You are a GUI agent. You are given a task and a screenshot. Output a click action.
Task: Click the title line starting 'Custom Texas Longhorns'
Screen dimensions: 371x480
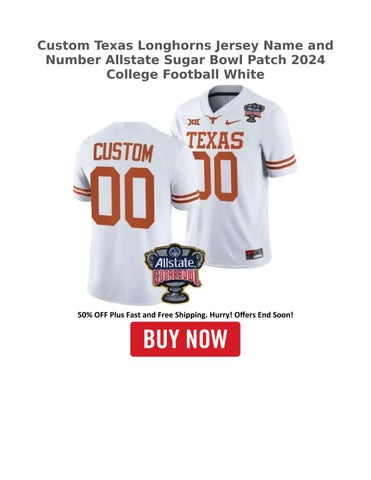point(185,45)
